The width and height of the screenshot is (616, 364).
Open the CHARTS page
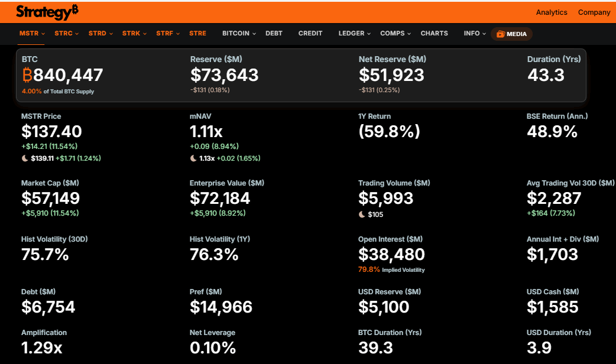[x=434, y=33]
